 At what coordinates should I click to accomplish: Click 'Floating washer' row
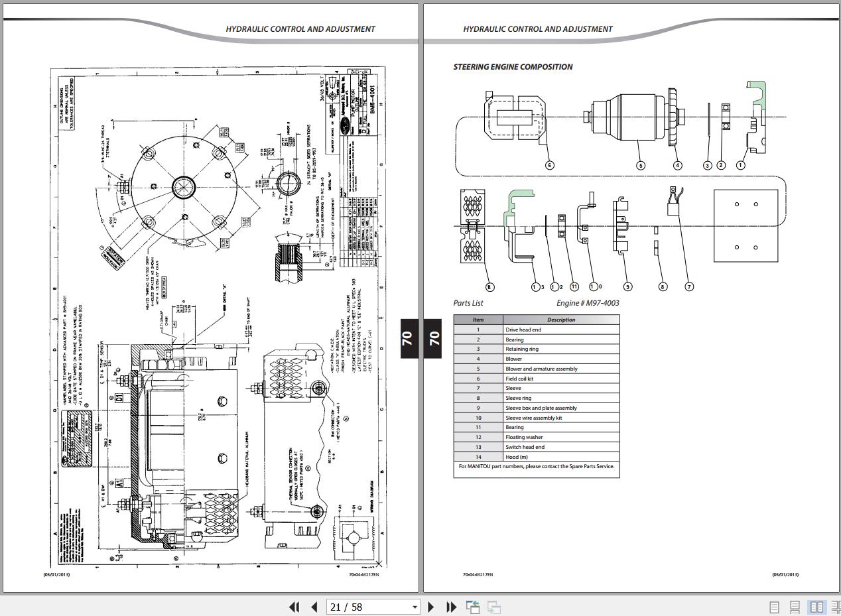537,437
